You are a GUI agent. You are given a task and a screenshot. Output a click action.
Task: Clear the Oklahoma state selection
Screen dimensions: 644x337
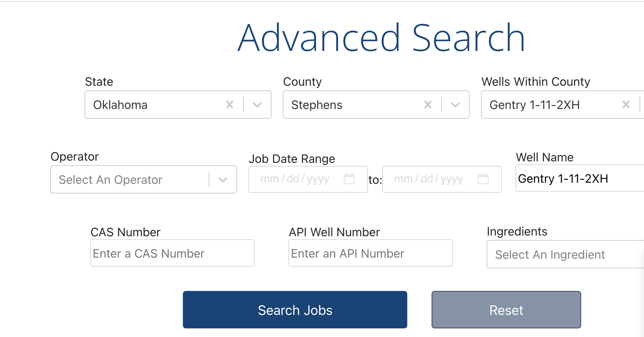230,105
